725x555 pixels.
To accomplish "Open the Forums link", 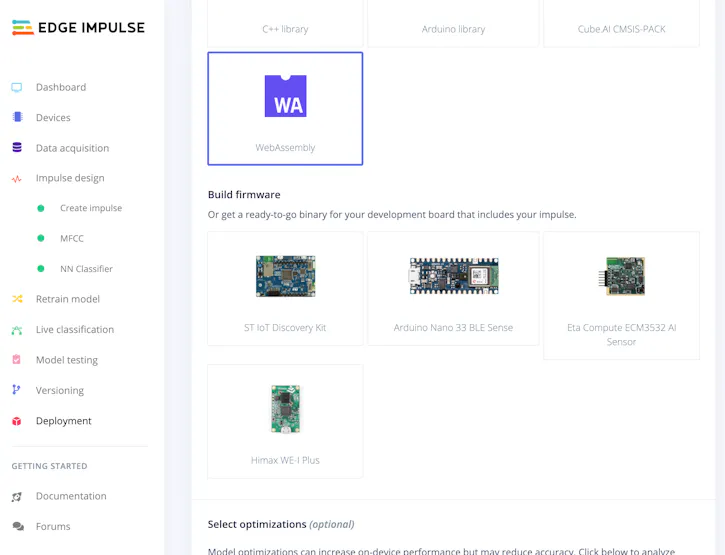I will [x=53, y=526].
